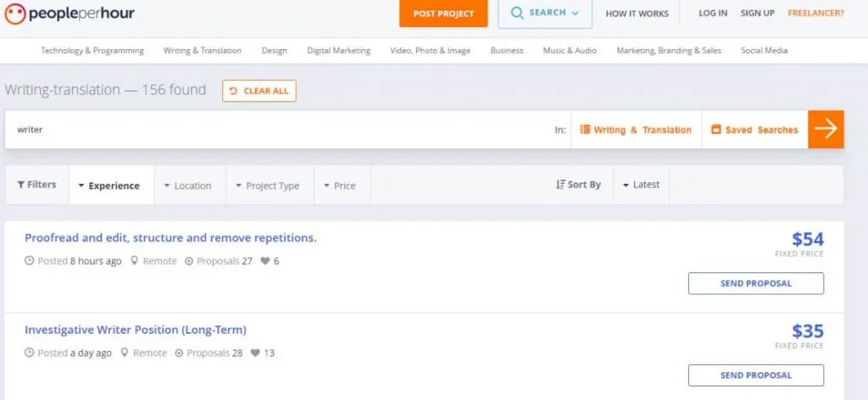
Task: Open the Video, Photo & Image category
Action: pos(430,50)
